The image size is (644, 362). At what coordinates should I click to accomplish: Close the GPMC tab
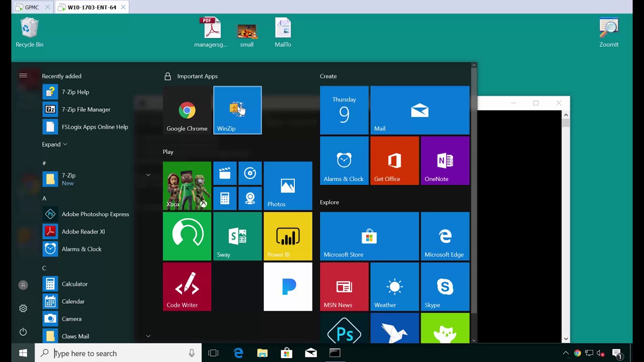pyautogui.click(x=48, y=8)
